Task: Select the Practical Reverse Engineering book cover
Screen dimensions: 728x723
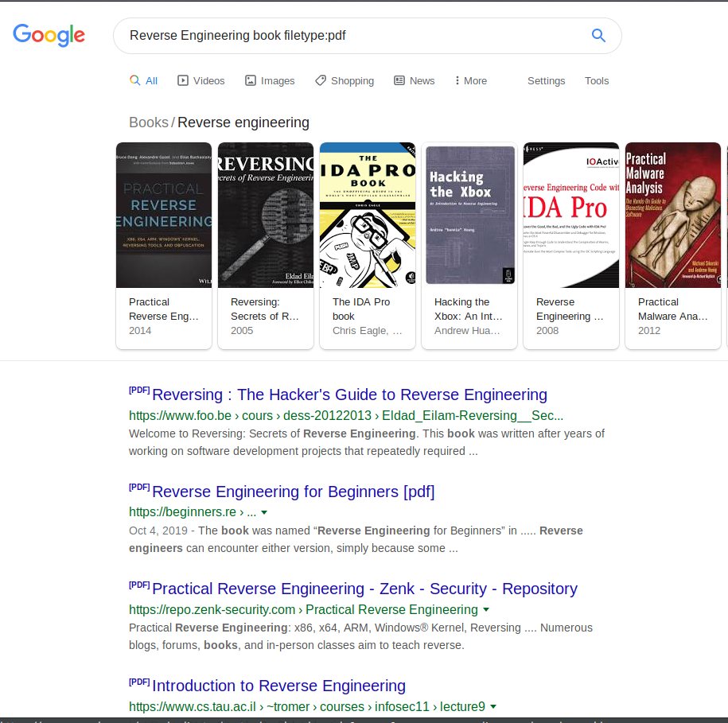Action: tap(164, 215)
